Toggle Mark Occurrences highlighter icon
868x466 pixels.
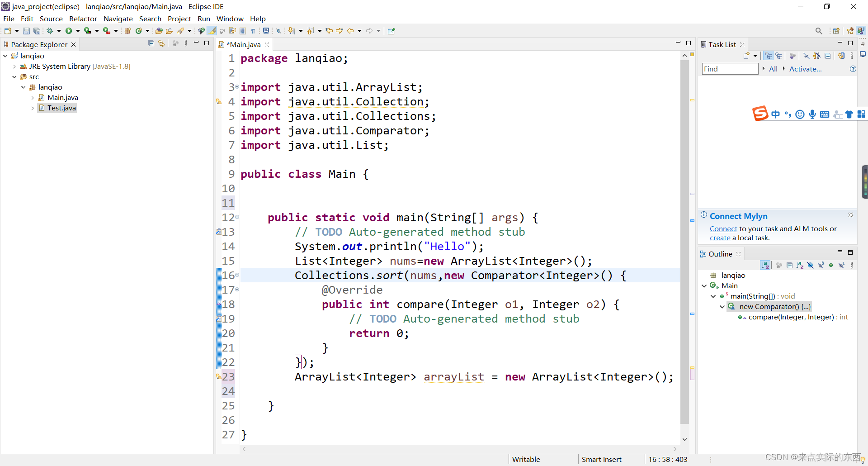click(212, 31)
